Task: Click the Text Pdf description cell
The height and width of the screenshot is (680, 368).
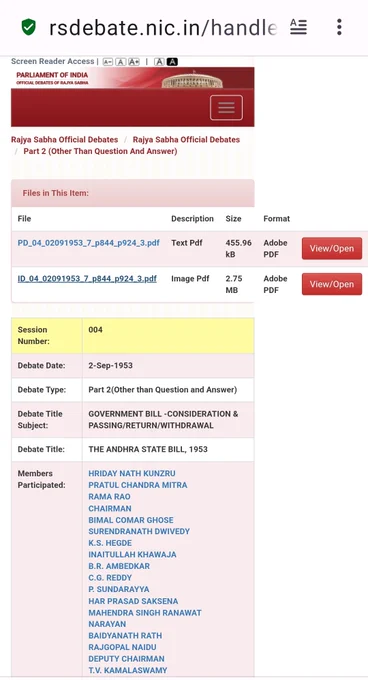Action: (x=187, y=243)
